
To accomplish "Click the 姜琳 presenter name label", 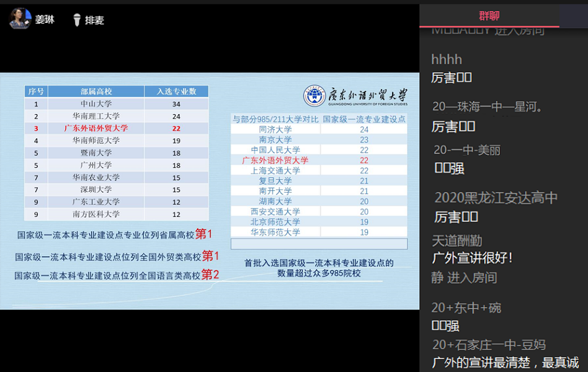I will click(x=41, y=19).
